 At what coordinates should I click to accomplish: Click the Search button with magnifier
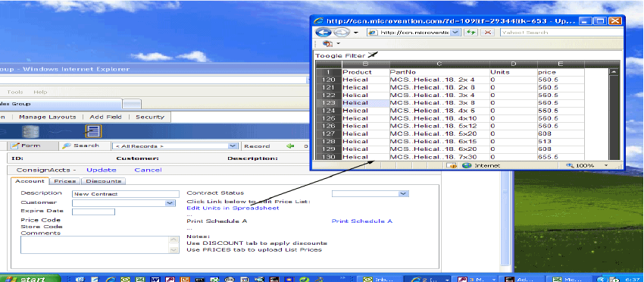pyautogui.click(x=80, y=146)
